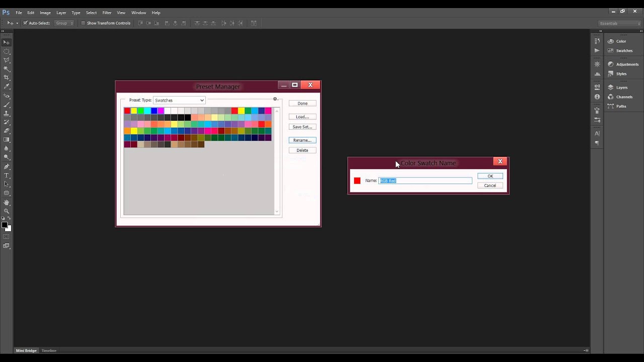Screen dimensions: 644x362
Task: Switch to the Timeline tab
Action: 49,350
